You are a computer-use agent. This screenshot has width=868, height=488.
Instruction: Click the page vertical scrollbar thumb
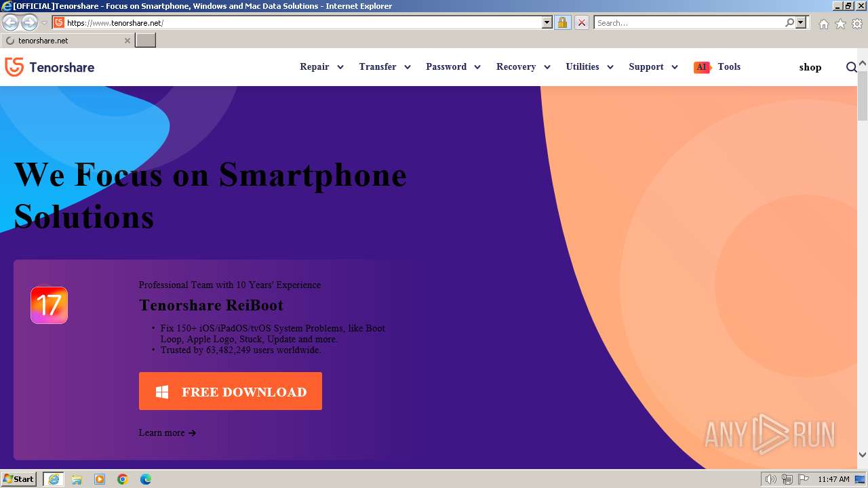[x=863, y=96]
